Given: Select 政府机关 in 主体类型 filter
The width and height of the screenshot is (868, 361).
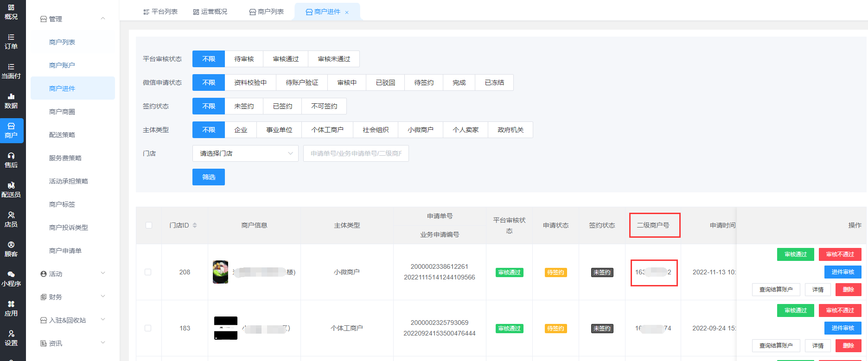Looking at the screenshot, I should coord(511,130).
